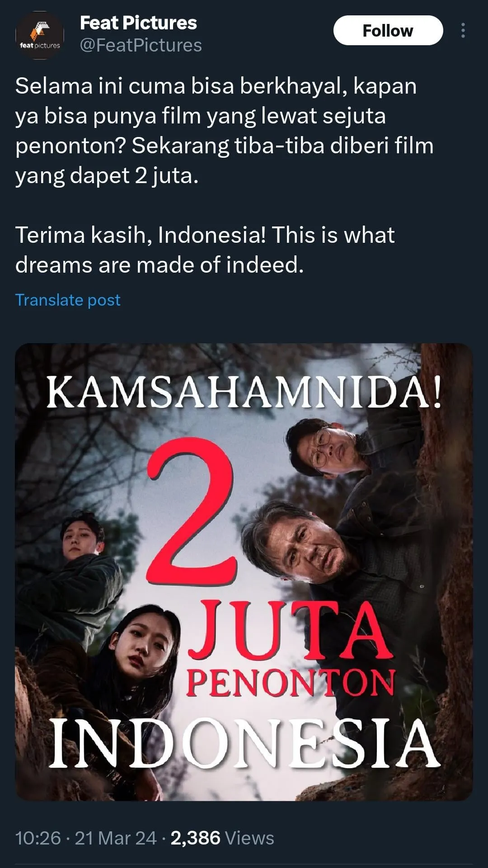This screenshot has width=488, height=868.
Task: Tap the 'Terima kasih, Indonesia!' text line
Action: 141,235
